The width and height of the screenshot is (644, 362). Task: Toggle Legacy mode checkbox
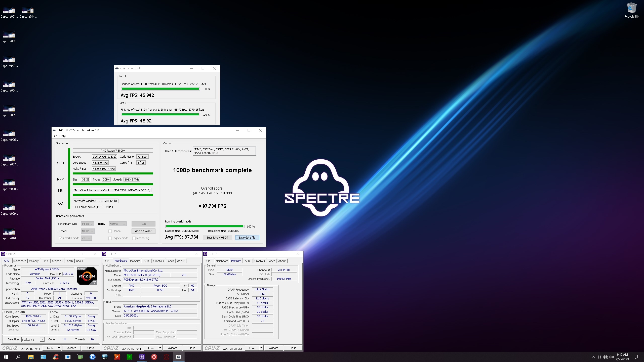(110, 238)
